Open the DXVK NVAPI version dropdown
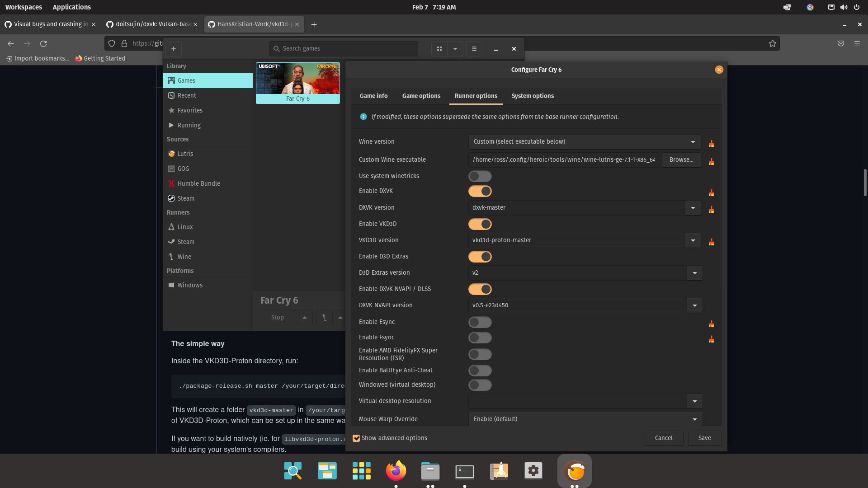This screenshot has width=868, height=488. point(694,305)
